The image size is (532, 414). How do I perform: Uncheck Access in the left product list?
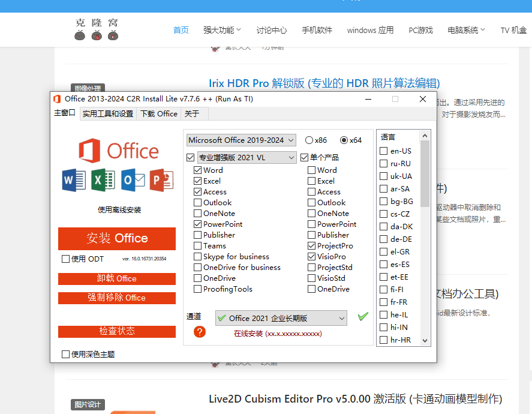coord(197,192)
